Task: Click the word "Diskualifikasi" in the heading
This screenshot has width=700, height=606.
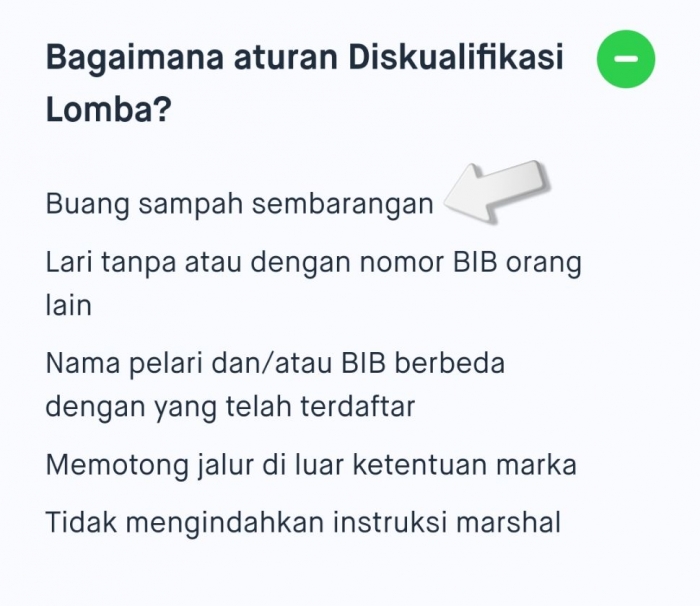Action: [x=456, y=58]
